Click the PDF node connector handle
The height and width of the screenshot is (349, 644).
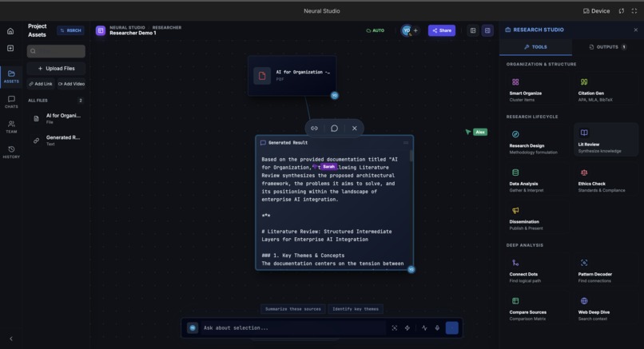[x=335, y=95]
